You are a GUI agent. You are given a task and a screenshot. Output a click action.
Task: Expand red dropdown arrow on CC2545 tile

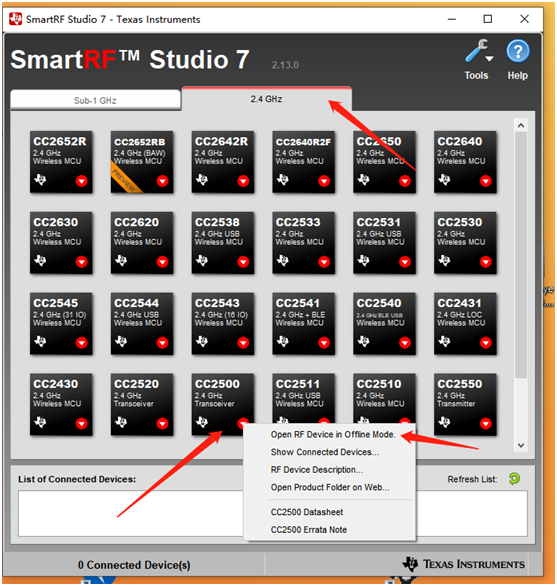pyautogui.click(x=81, y=342)
